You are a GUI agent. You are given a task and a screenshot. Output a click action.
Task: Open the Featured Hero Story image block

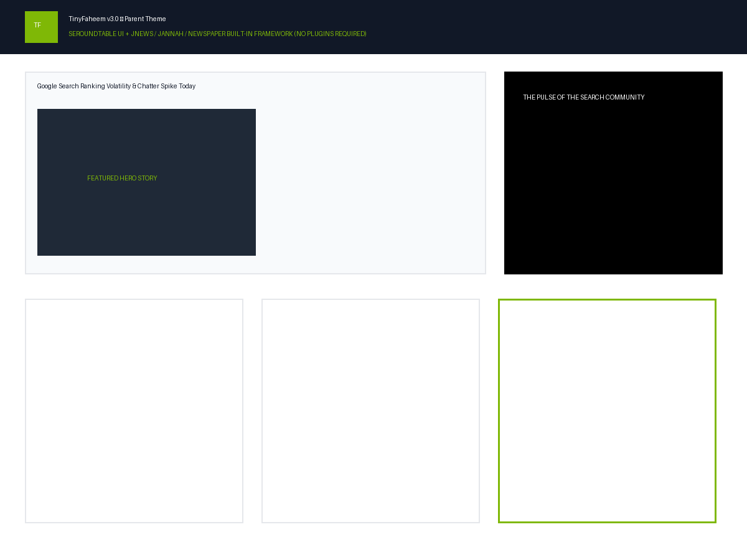(146, 182)
